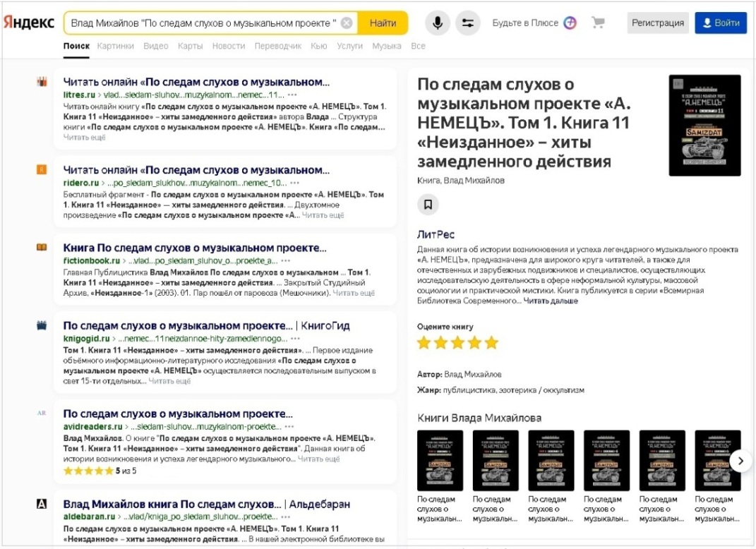Screen dimensions: 756x549
Task: Expand the avidreaders.ru snippet with Читать ещё
Action: 318,459
